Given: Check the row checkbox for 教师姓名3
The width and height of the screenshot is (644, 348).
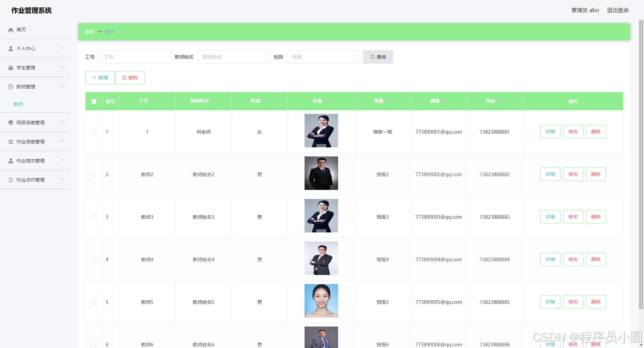Looking at the screenshot, I should click(93, 217).
